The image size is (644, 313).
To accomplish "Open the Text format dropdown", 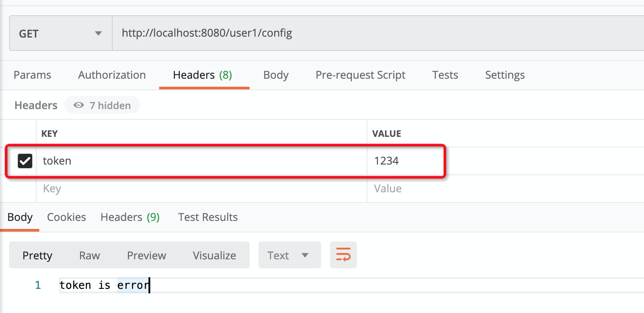I will 289,255.
